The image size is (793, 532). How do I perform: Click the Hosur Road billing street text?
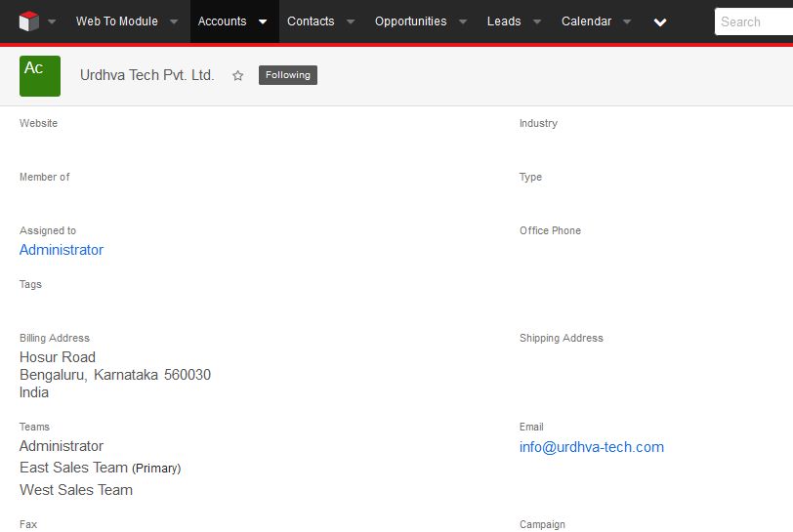tap(58, 357)
